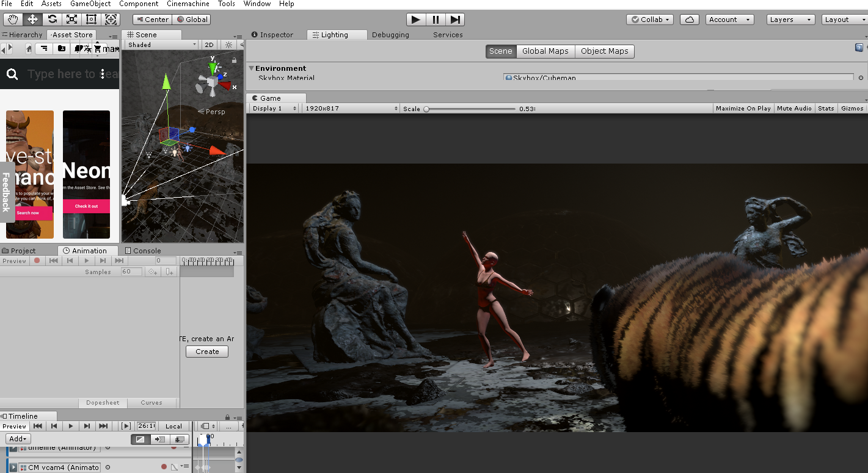868x473 pixels.
Task: Open Asset Store filter list icon
Action: tap(44, 48)
